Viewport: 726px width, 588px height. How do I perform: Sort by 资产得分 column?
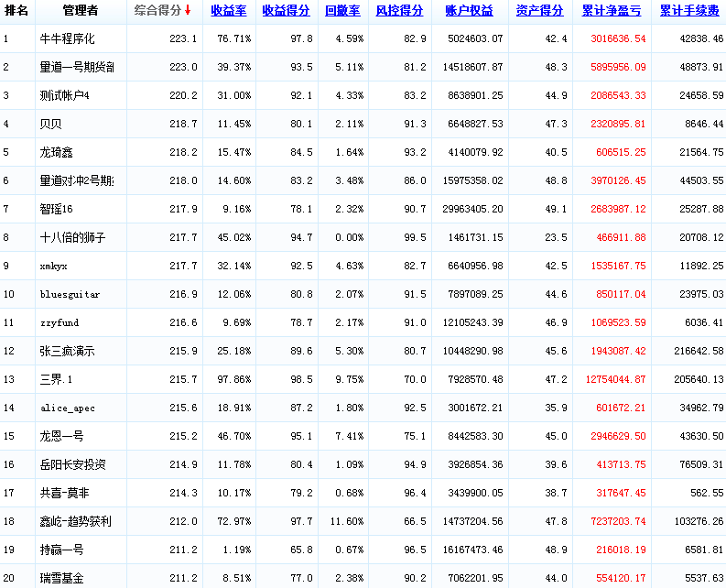[x=539, y=11]
